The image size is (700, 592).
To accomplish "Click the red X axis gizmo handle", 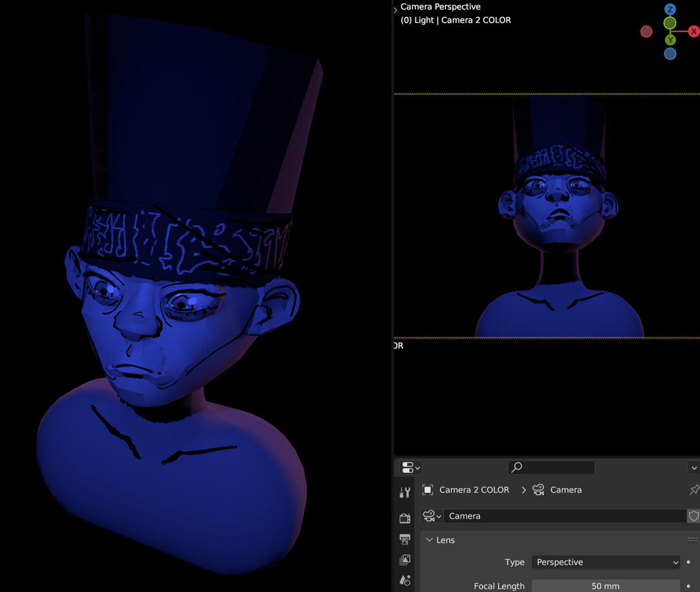I will [x=693, y=31].
